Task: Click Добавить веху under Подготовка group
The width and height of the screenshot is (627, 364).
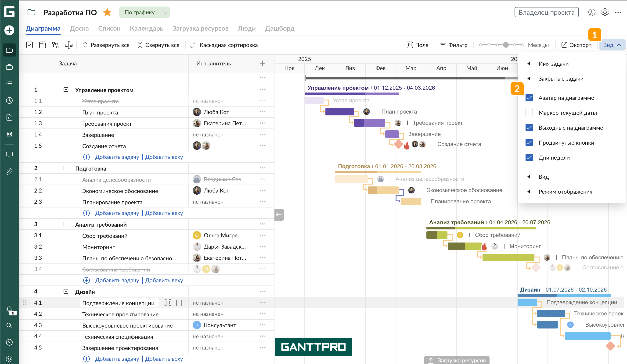Action: [x=164, y=213]
